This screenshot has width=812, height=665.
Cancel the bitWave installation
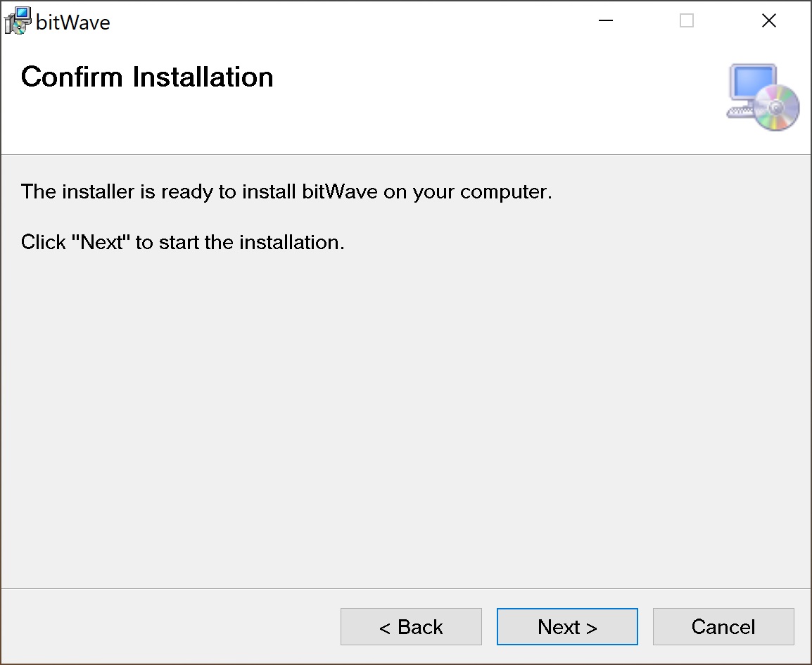coord(723,626)
